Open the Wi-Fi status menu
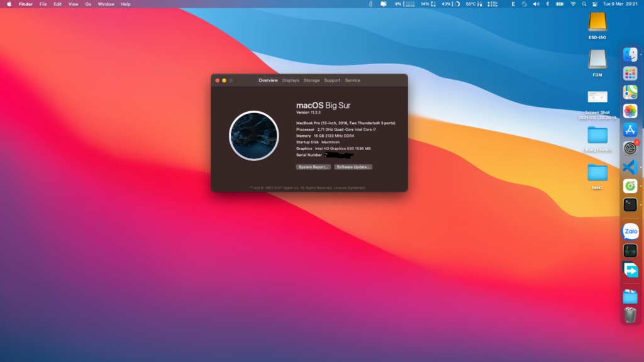 (573, 4)
